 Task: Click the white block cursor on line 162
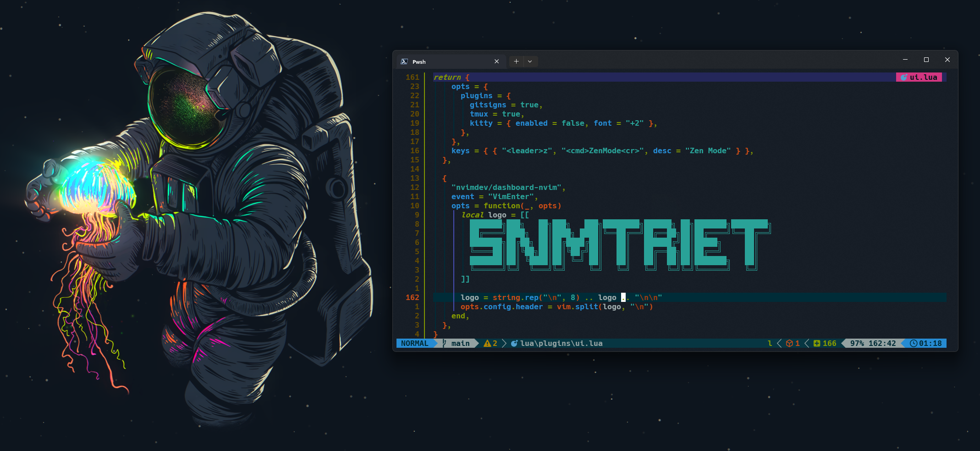click(623, 297)
